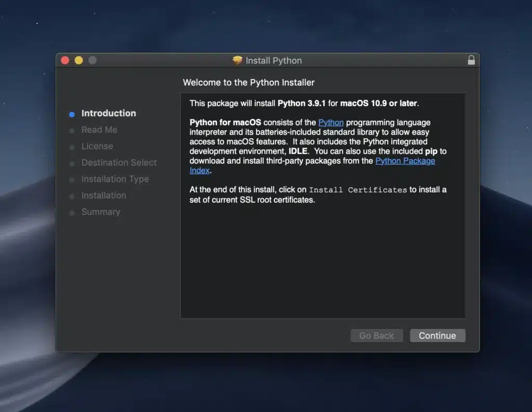Viewport: 532px width, 412px height.
Task: Select the Read Me step in the sidebar
Action: point(99,130)
